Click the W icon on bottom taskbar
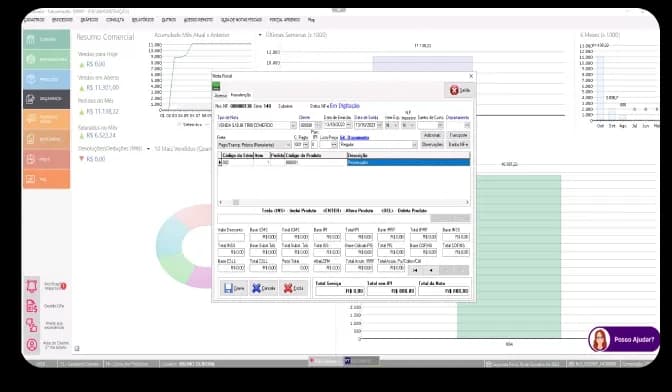Viewport: 672px width, 392px height. pyautogui.click(x=348, y=362)
